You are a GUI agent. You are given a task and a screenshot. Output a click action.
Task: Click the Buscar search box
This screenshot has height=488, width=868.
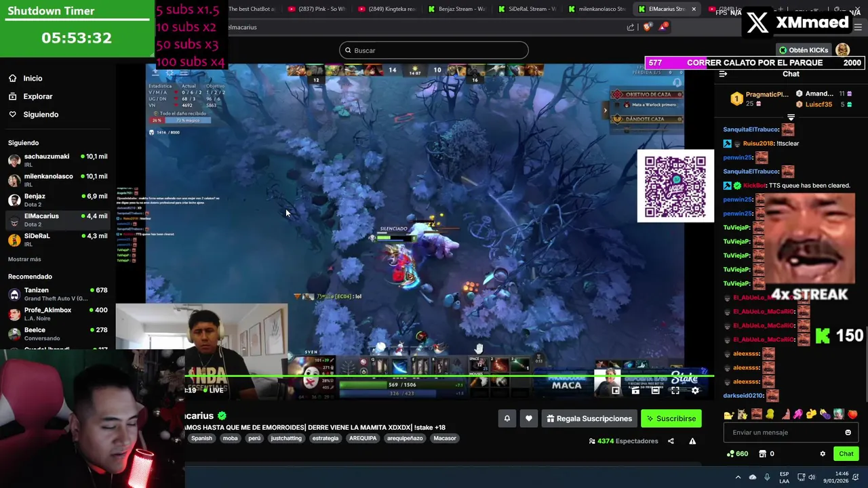434,50
